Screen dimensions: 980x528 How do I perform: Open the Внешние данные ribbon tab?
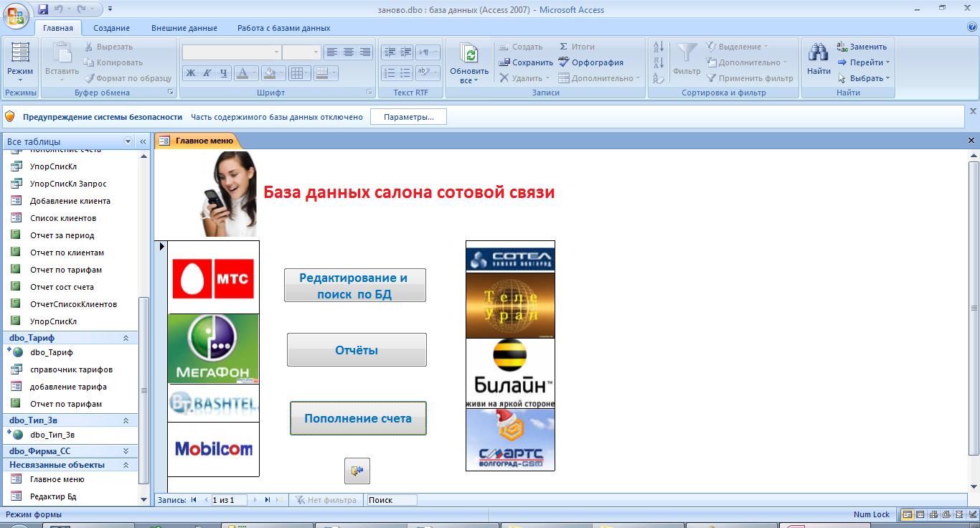(184, 28)
